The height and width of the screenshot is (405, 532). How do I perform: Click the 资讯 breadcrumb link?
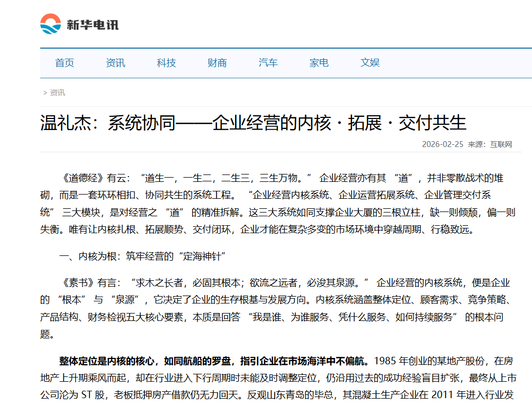(x=57, y=93)
